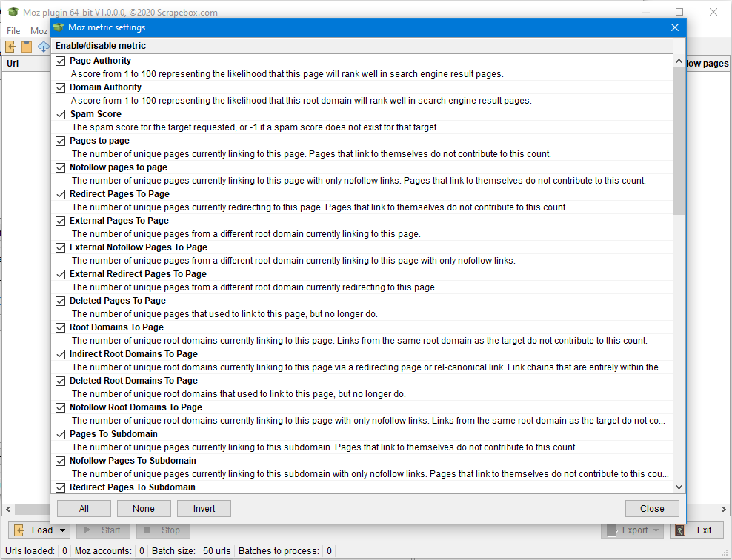Uncheck Redirect Pages To Page
This screenshot has width=732, height=560.
[x=60, y=194]
